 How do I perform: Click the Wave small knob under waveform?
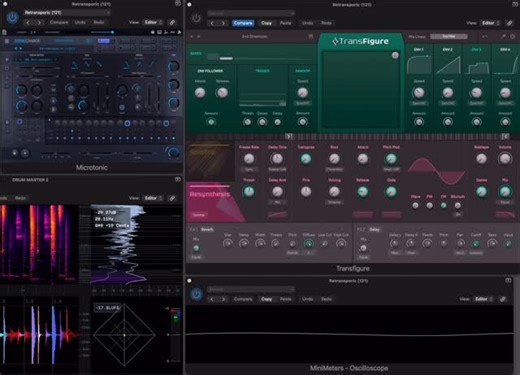click(x=415, y=205)
